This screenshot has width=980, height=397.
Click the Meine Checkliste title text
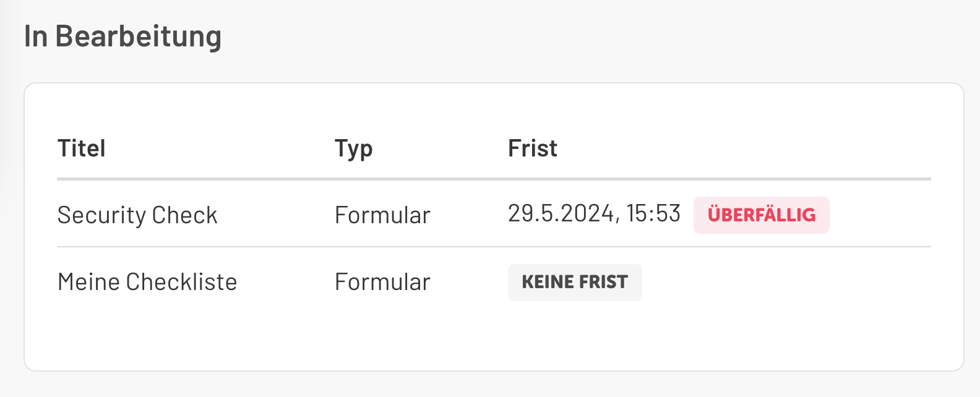pos(147,282)
